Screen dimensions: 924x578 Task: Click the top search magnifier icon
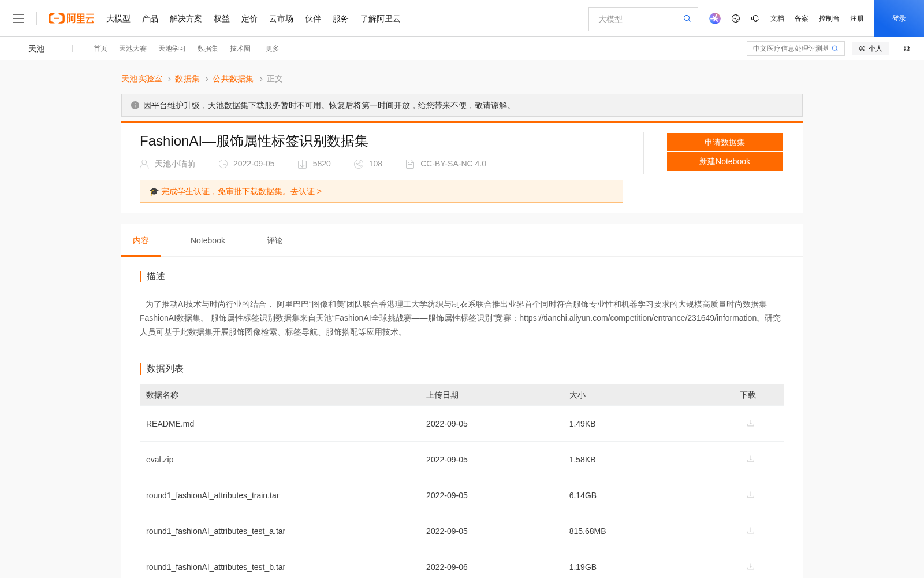[687, 18]
